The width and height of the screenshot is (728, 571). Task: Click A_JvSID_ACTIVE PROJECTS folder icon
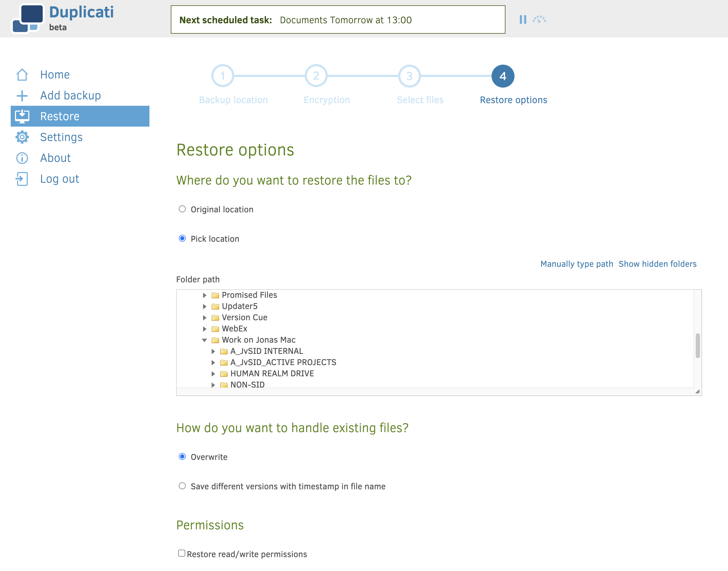coord(224,362)
